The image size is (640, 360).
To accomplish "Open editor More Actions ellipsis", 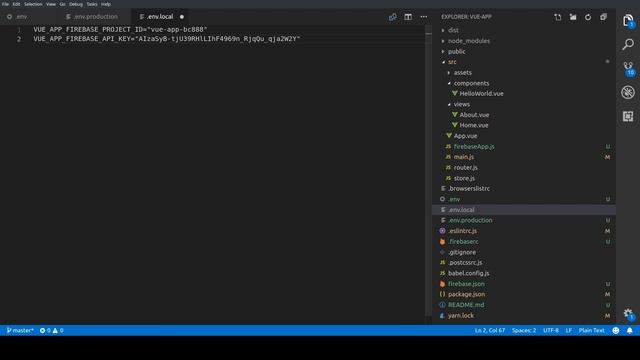I will 424,17.
